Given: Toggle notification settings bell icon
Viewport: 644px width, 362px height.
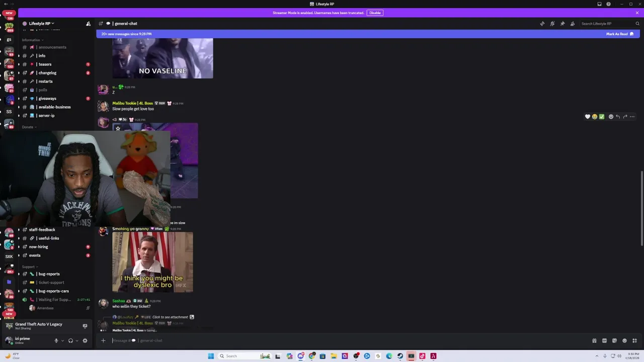Looking at the screenshot, I should [x=552, y=24].
